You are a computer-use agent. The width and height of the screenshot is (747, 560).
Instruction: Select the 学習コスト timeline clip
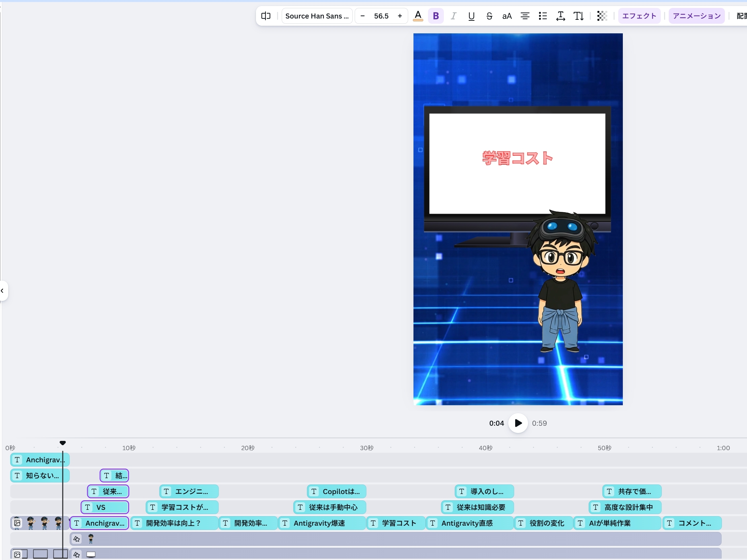click(x=396, y=523)
